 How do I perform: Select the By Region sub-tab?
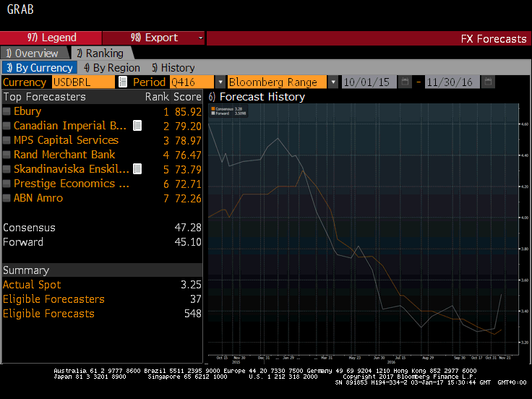pos(112,67)
